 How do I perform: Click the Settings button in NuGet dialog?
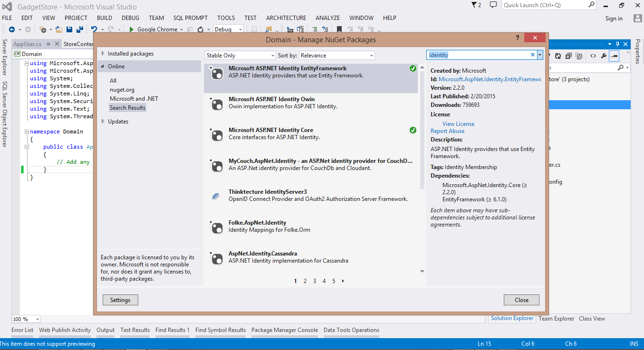(x=120, y=300)
